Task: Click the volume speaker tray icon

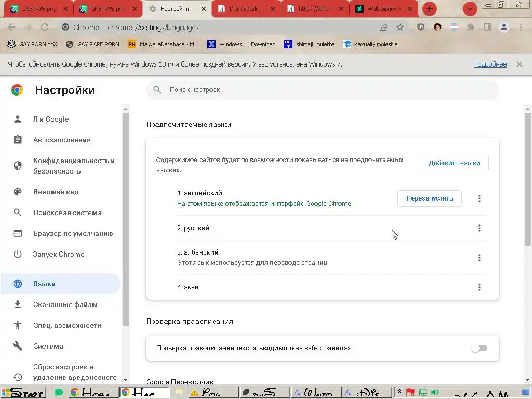Action: tap(435, 393)
